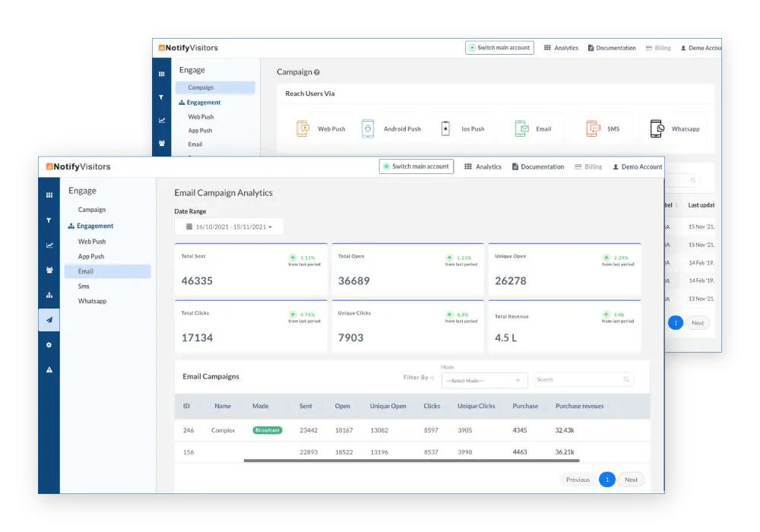Click Previous under the Email Campaigns table
The image size is (760, 532).
(x=578, y=480)
